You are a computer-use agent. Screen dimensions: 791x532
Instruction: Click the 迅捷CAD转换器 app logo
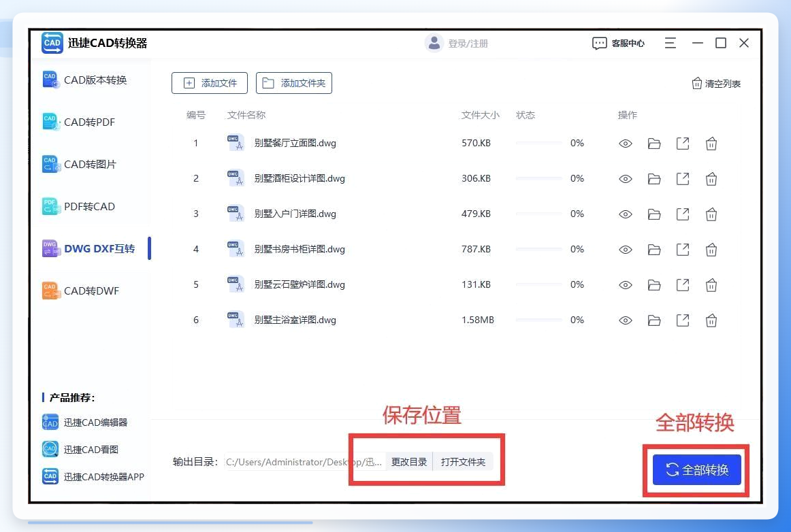52,43
